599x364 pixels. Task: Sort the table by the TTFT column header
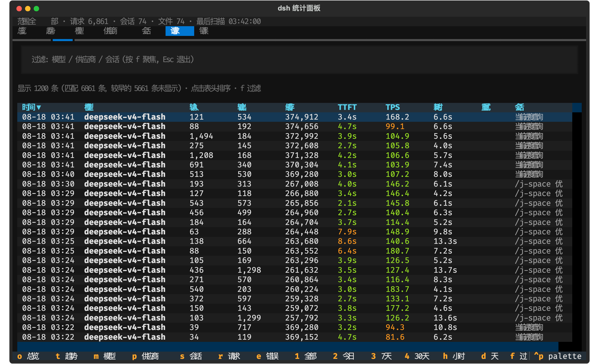347,107
